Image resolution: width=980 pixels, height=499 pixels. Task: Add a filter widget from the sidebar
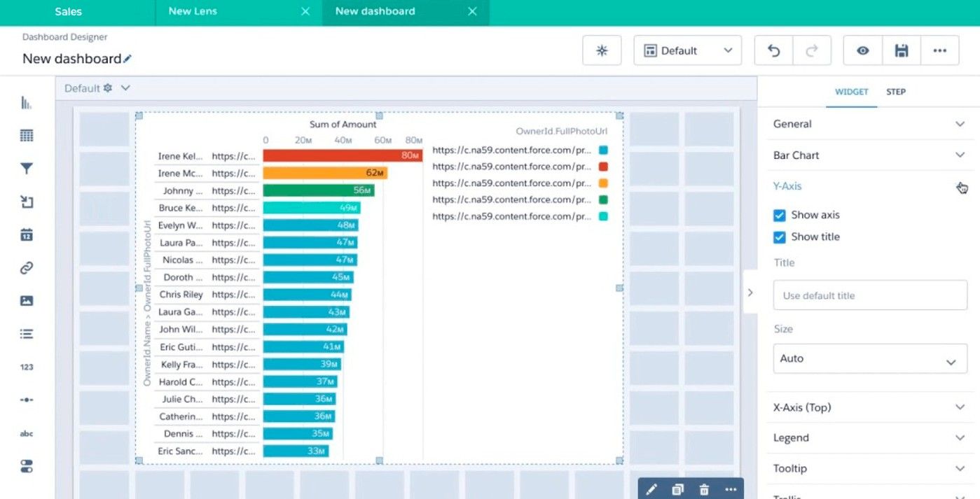click(27, 169)
